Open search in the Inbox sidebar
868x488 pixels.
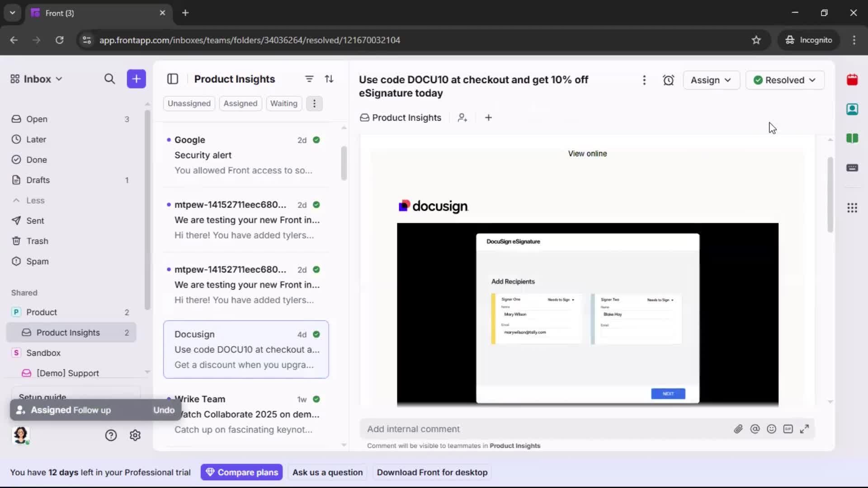pyautogui.click(x=110, y=79)
